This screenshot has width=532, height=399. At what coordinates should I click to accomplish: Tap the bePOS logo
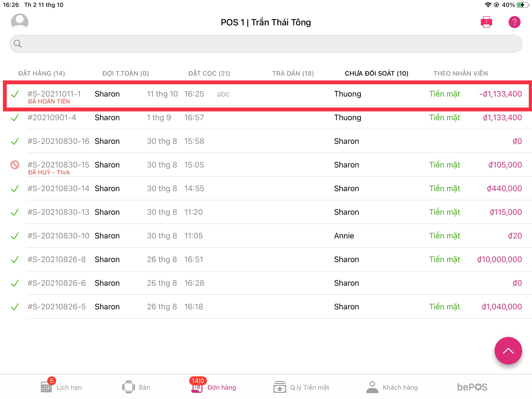click(x=472, y=387)
